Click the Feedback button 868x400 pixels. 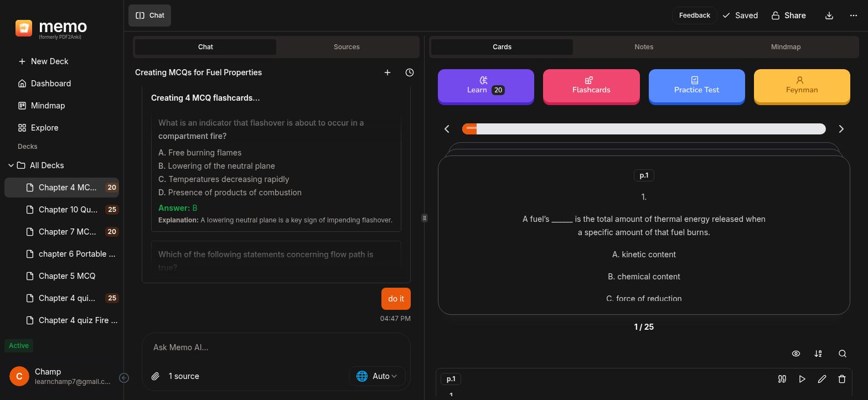coord(694,15)
